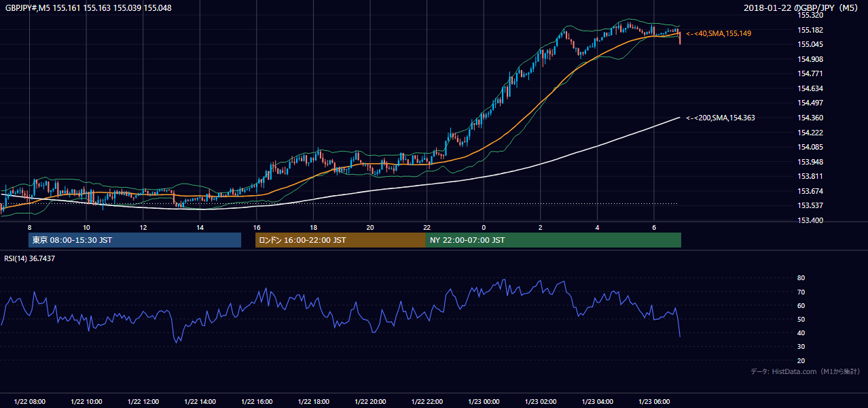Click the RSI scale value 40

801,333
